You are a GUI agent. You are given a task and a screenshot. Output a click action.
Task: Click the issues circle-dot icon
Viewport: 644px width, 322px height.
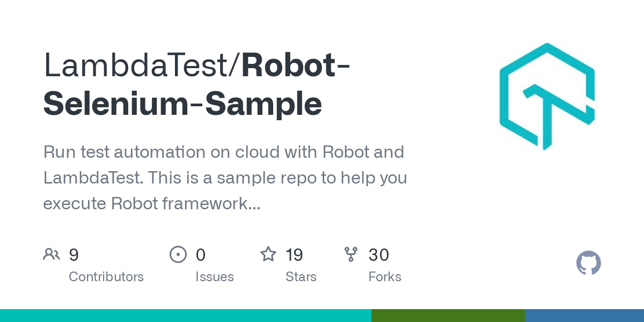click(178, 254)
